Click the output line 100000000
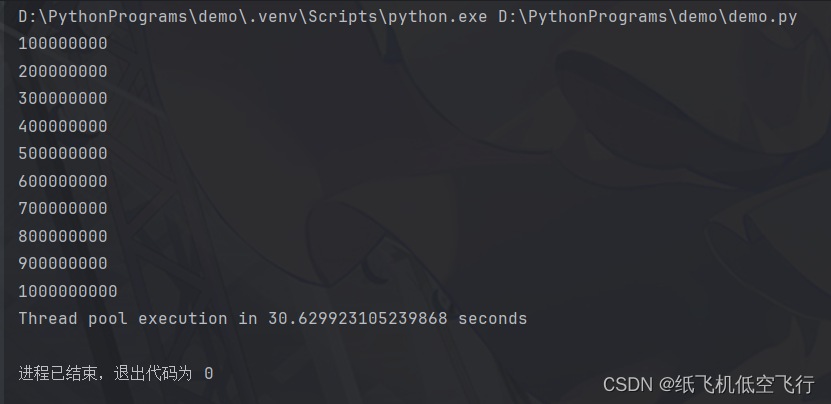Image resolution: width=831 pixels, height=404 pixels. (x=63, y=43)
